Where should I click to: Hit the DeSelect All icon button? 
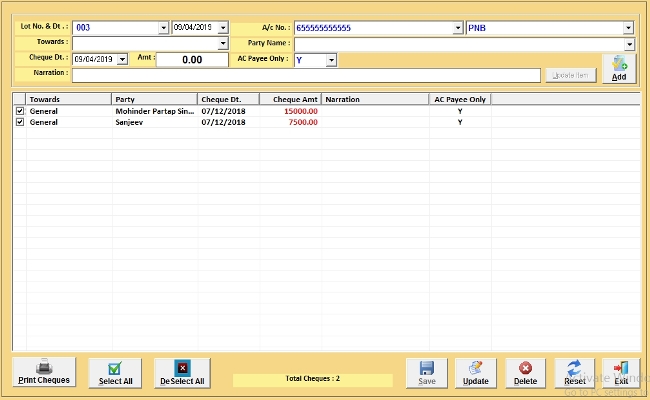182,367
